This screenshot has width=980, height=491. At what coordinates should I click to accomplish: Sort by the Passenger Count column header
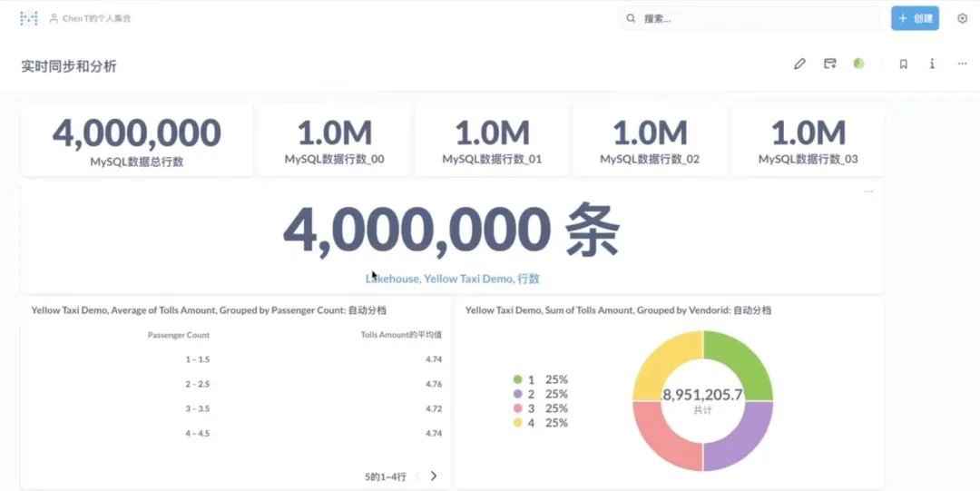click(178, 335)
